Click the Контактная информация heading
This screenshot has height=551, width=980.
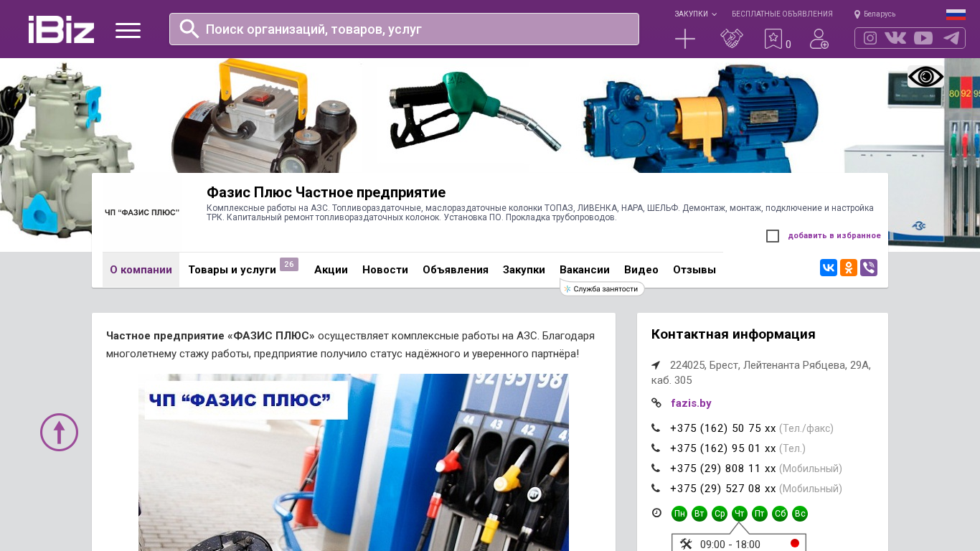click(733, 334)
